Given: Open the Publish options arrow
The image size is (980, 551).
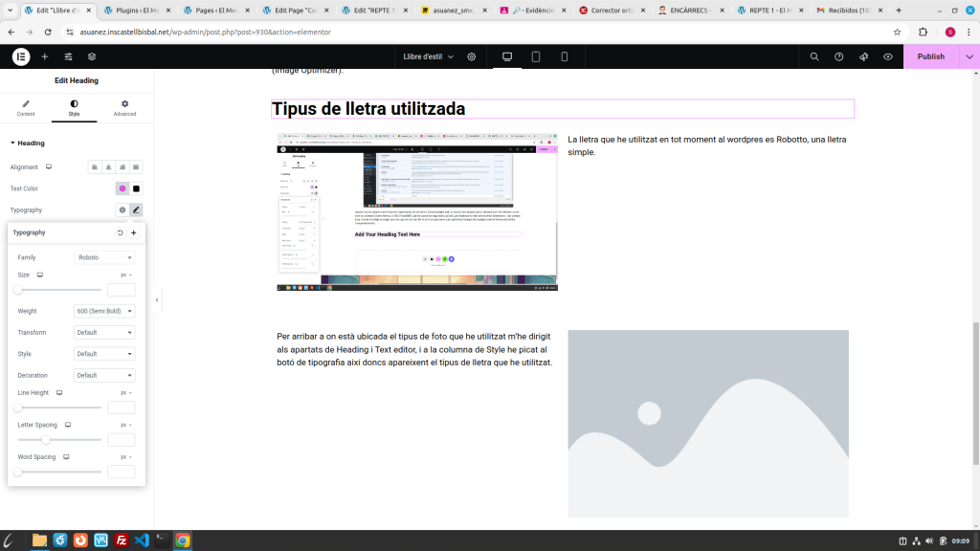Looking at the screenshot, I should tap(969, 56).
